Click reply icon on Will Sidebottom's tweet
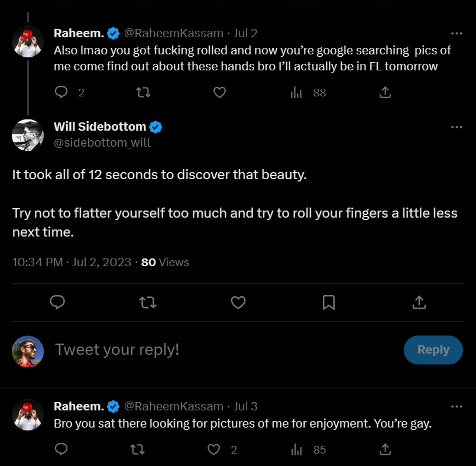The height and width of the screenshot is (466, 476). pos(57,303)
